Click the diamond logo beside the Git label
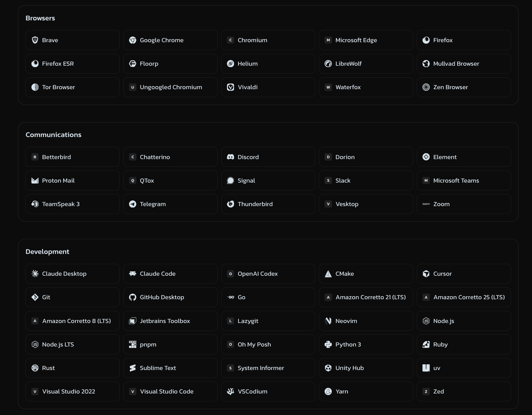 point(35,297)
